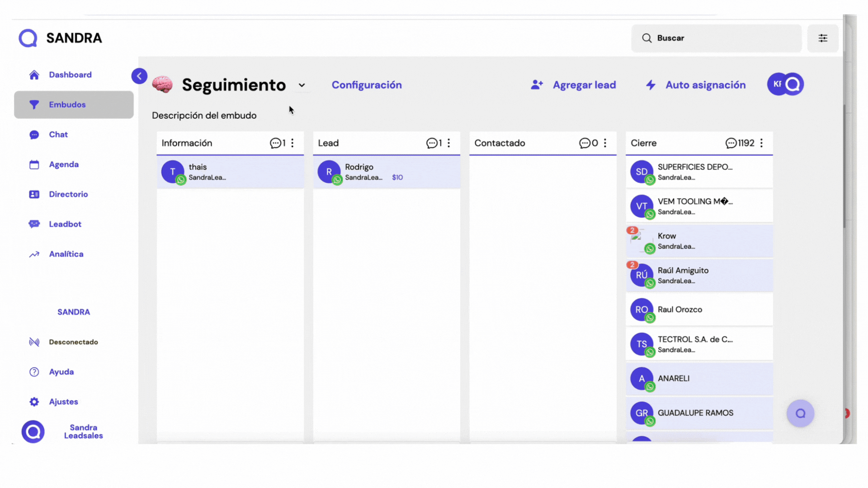This screenshot has height=488, width=868.
Task: Open Raul Orozco lead card
Action: (x=699, y=310)
